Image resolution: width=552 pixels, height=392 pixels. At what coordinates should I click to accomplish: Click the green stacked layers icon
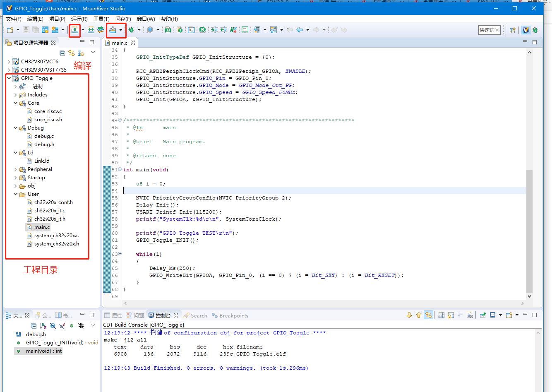click(101, 30)
